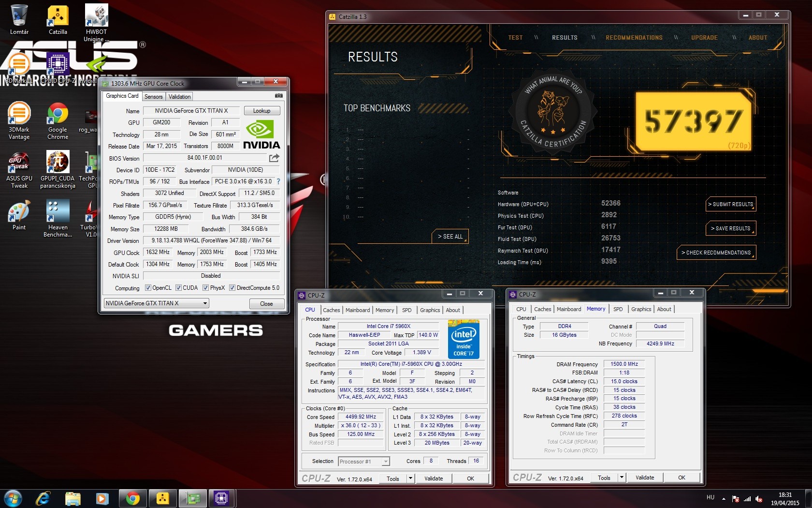Launch the Catzilla desktop shortcut

pyautogui.click(x=58, y=19)
